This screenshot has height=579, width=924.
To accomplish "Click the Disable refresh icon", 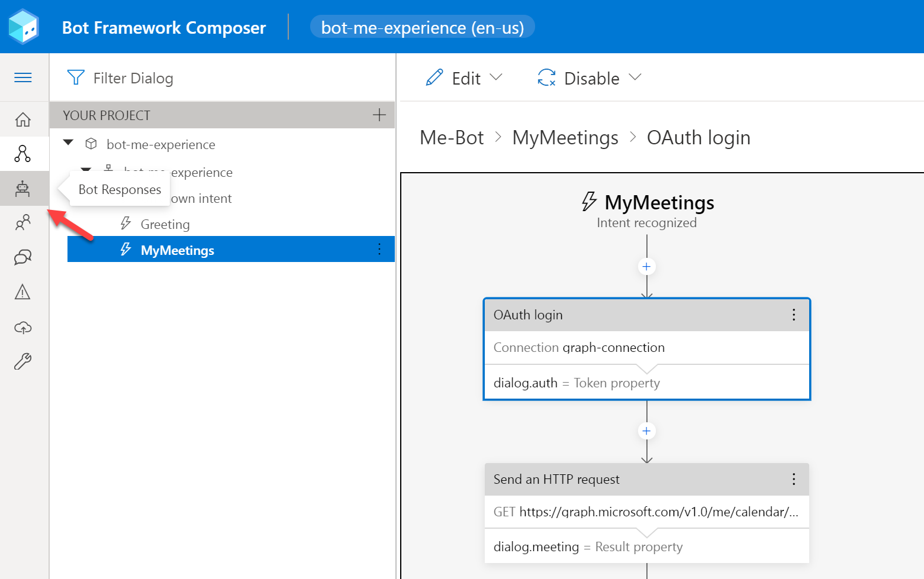I will pos(546,77).
